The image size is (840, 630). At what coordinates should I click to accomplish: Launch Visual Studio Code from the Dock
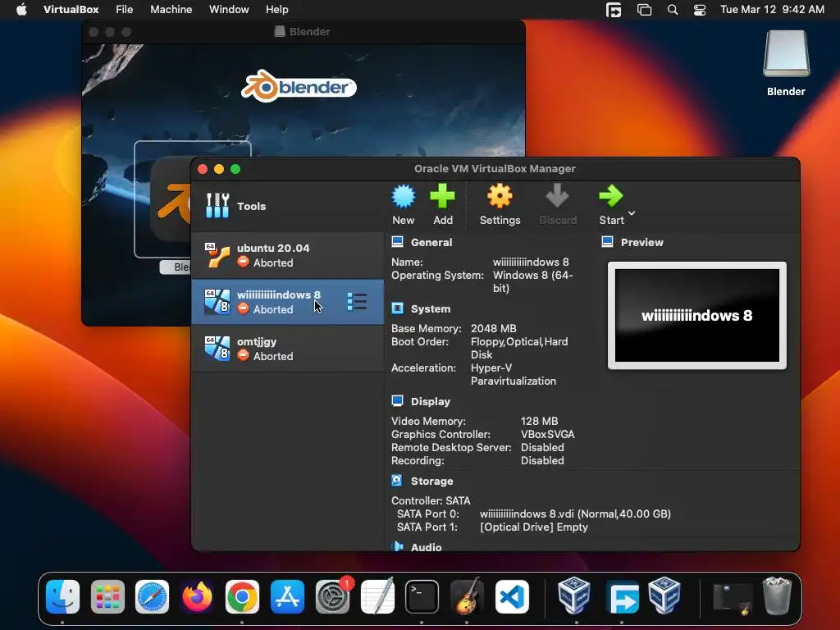coord(512,596)
